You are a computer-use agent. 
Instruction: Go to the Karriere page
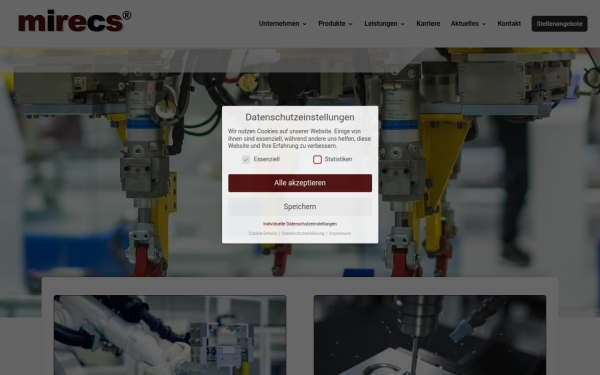tap(428, 24)
